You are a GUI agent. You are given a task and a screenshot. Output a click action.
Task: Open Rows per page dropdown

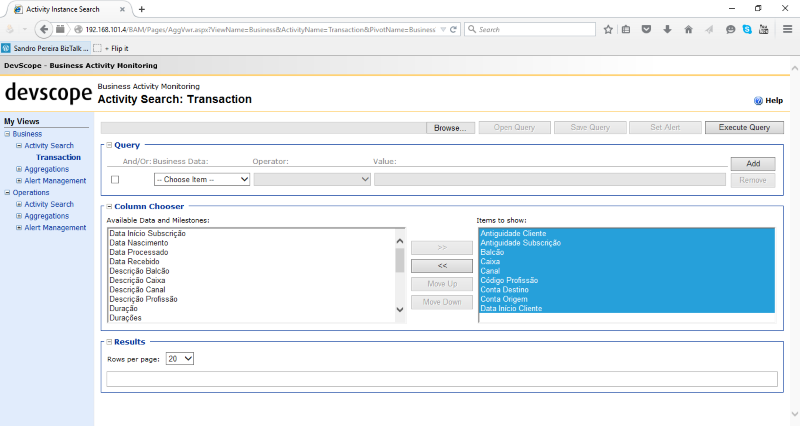click(180, 358)
